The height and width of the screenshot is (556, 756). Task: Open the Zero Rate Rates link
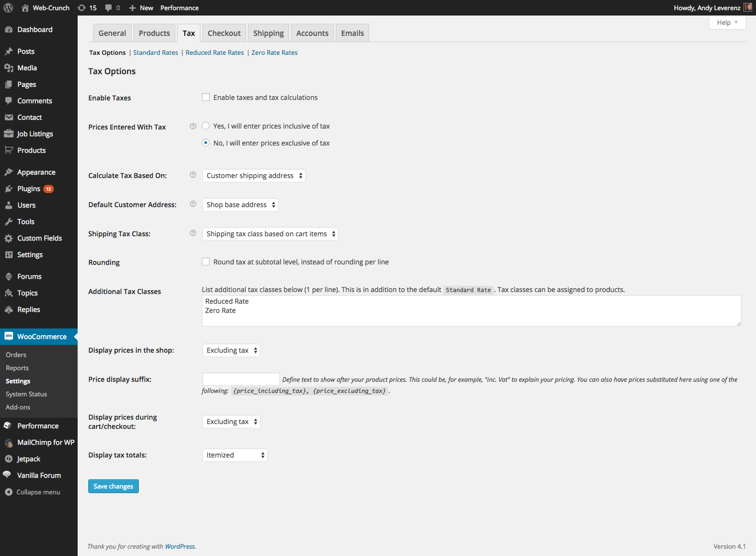(x=275, y=52)
